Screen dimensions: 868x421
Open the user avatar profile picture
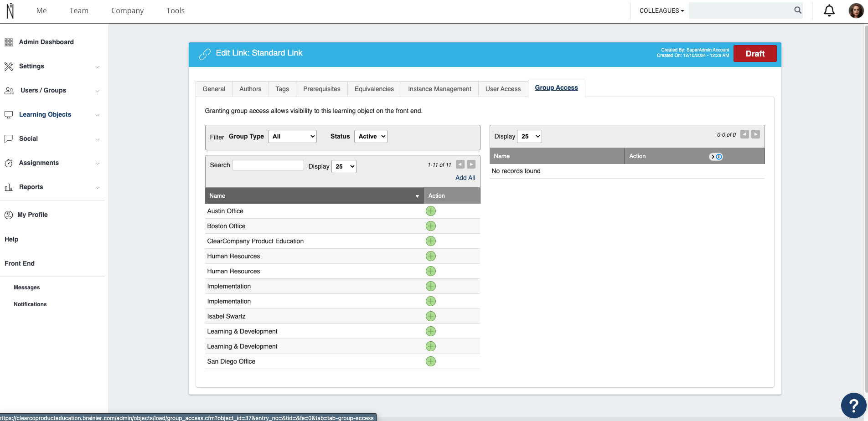[x=856, y=10]
